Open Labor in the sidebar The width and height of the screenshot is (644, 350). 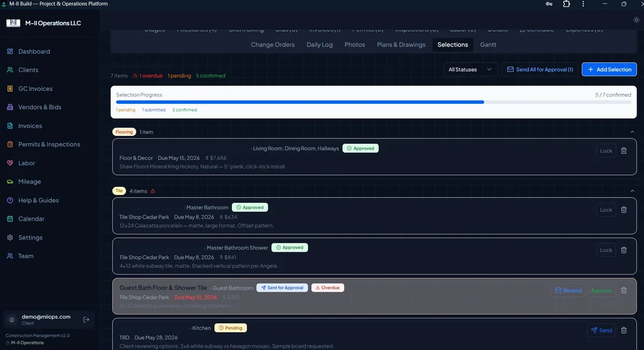coord(27,163)
